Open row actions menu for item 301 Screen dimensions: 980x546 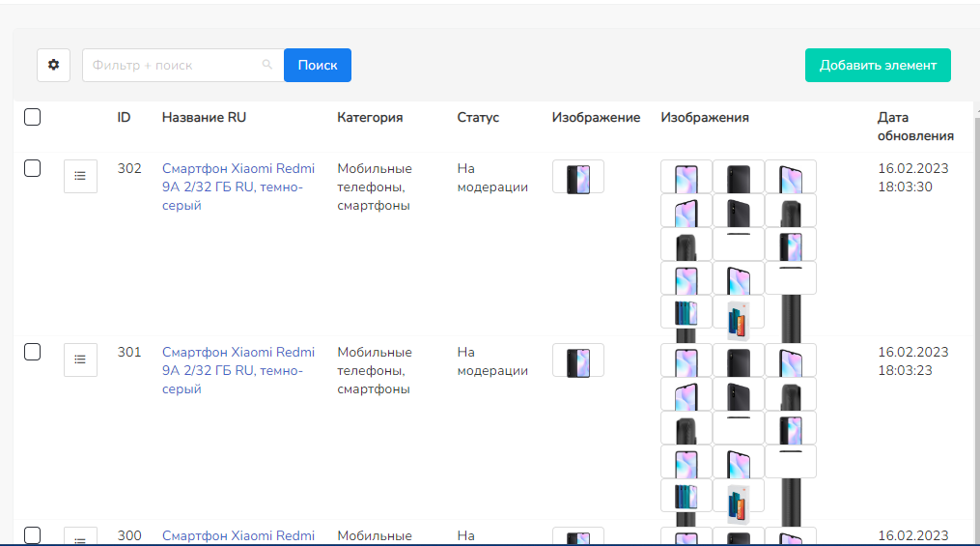80,359
